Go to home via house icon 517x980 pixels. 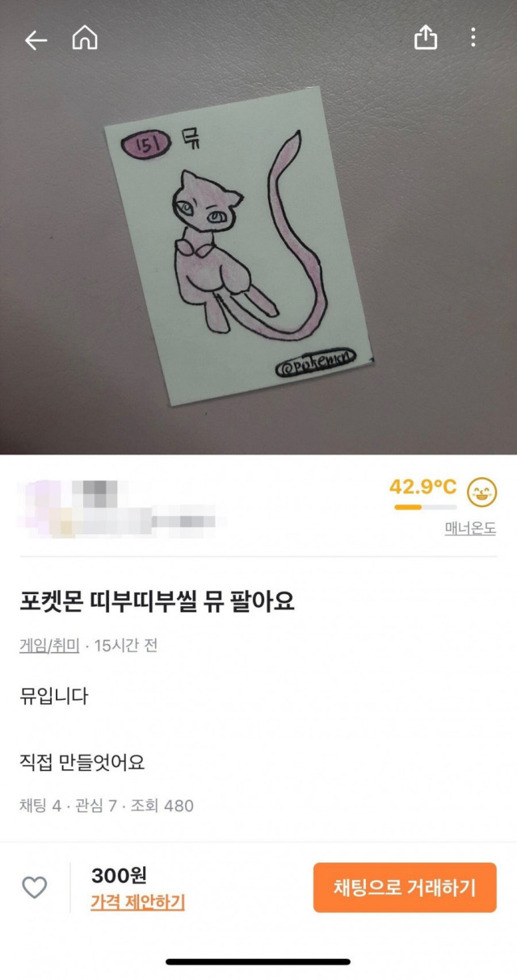(85, 38)
